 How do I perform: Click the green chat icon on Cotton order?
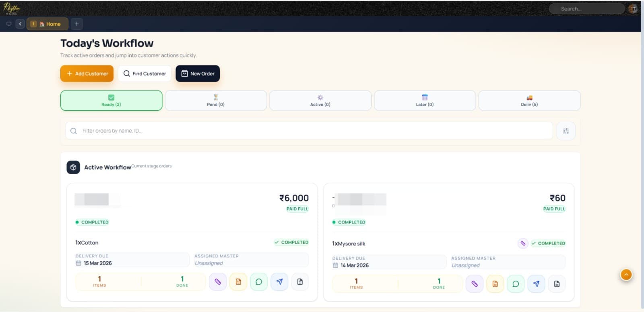[x=259, y=282]
